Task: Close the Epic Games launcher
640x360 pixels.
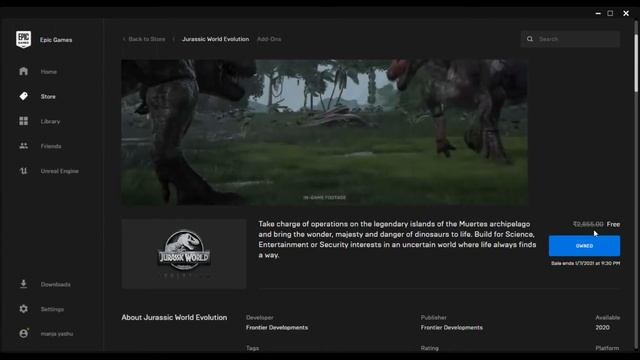Action: pyautogui.click(x=626, y=13)
